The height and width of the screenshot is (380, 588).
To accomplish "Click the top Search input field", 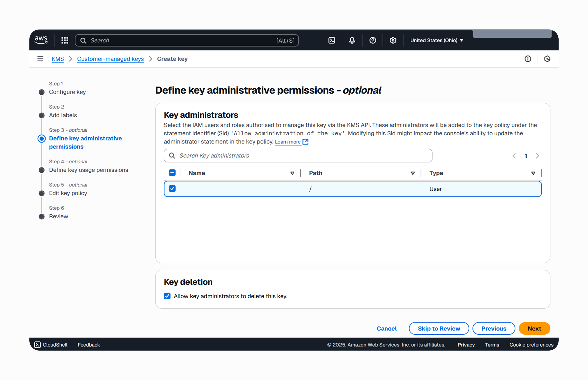I will [x=187, y=40].
